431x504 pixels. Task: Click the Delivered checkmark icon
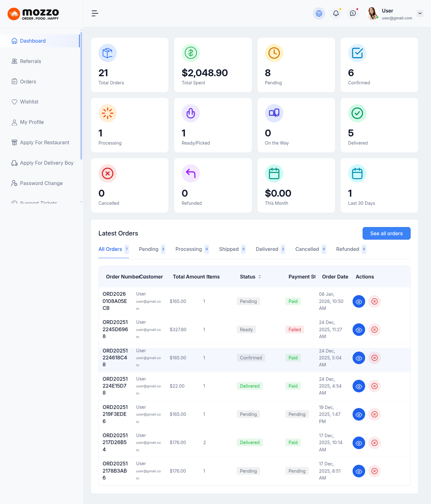pos(357,113)
